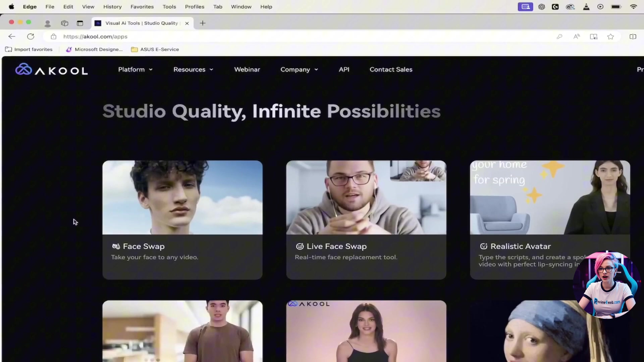Image resolution: width=644 pixels, height=362 pixels.
Task: Go back with the browser back arrow
Action: pyautogui.click(x=12, y=37)
